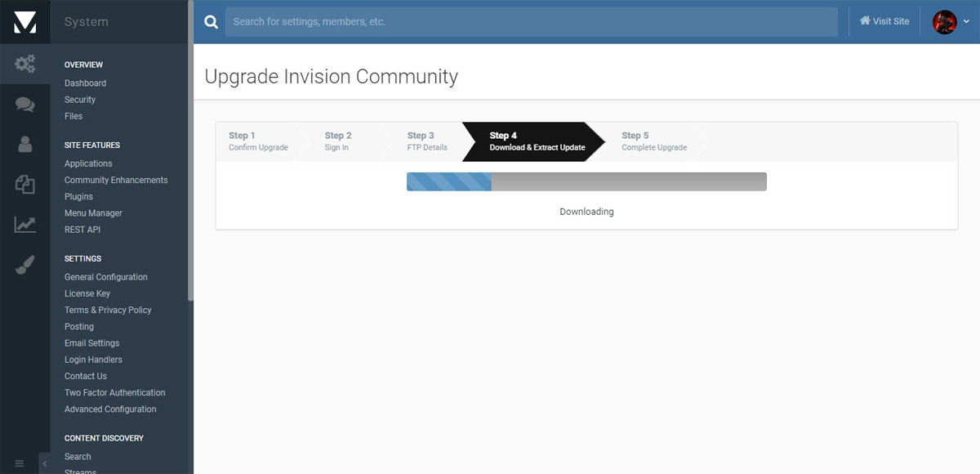The image size is (980, 474).
Task: Navigate to Two Factor Authentication settings
Action: (x=114, y=393)
